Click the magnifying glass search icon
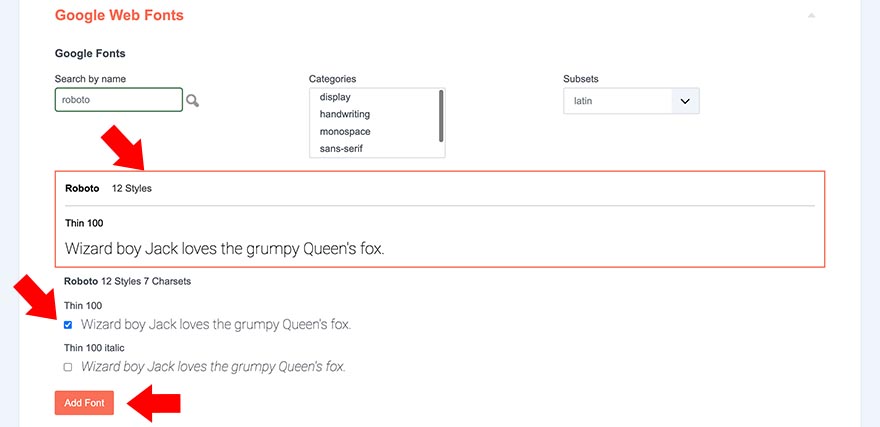 tap(193, 100)
